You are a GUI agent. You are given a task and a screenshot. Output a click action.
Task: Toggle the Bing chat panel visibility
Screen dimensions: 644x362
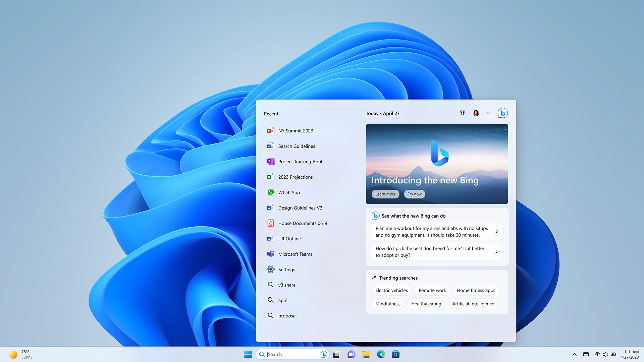(502, 113)
